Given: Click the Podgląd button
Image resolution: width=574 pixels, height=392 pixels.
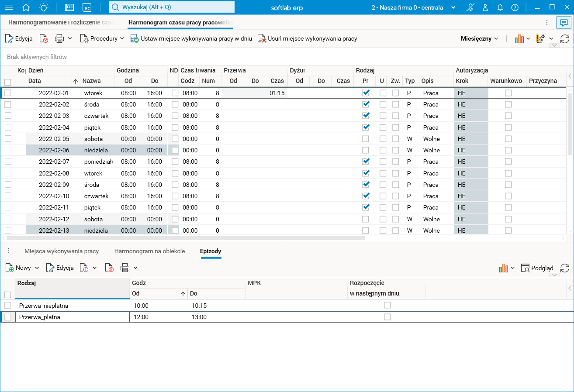Looking at the screenshot, I should click(537, 268).
